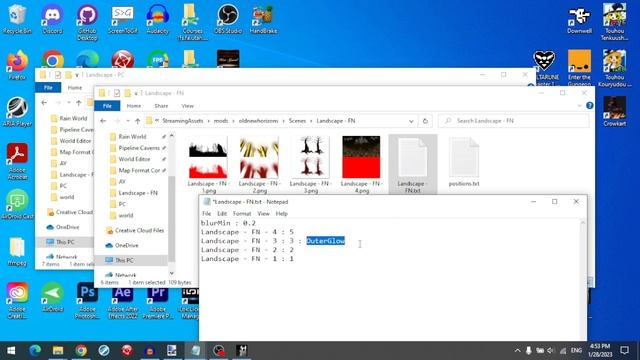This screenshot has height=360, width=640.
Task: Switch to Share tab in Landscape - FN explorer
Action: point(161,106)
